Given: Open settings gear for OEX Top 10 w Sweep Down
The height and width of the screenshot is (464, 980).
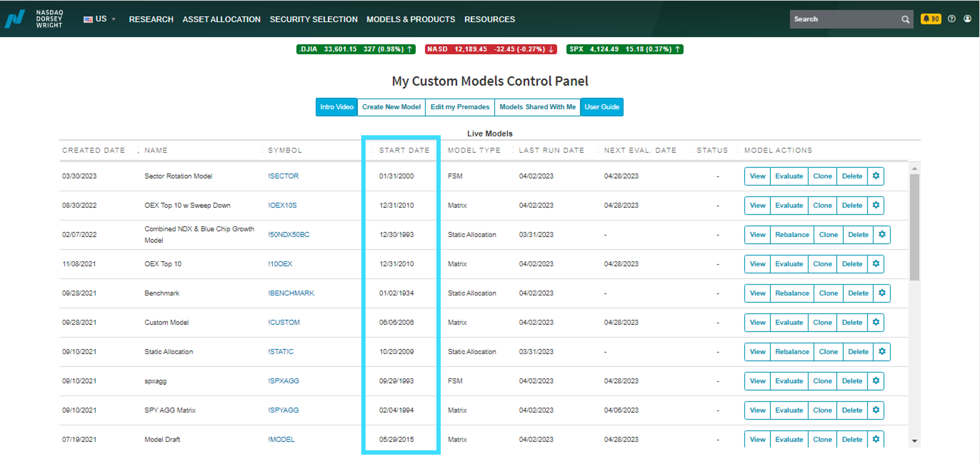Looking at the screenshot, I should pyautogui.click(x=876, y=205).
